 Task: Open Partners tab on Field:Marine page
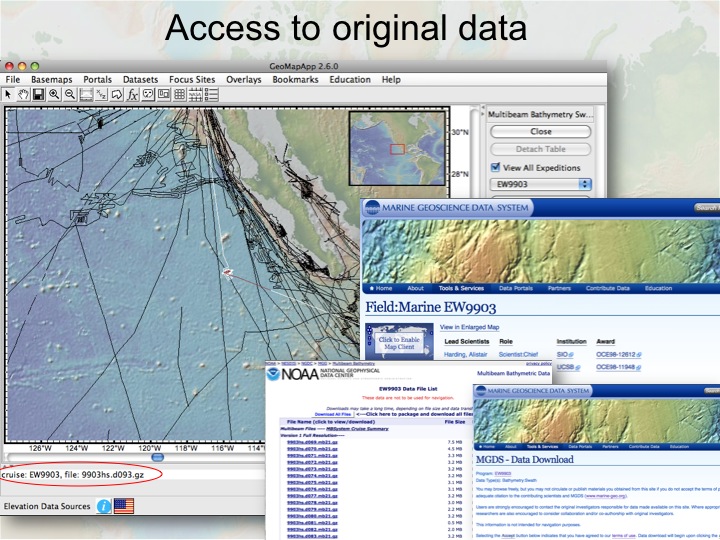(x=559, y=288)
